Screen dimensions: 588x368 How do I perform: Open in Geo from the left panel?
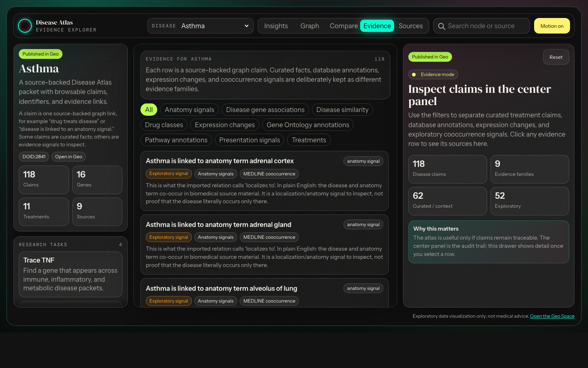point(69,157)
